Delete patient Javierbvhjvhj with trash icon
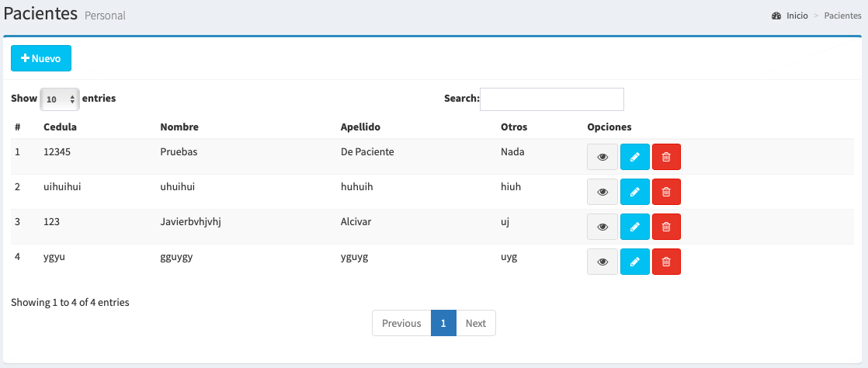Screen dimensions: 868x368 pyautogui.click(x=666, y=227)
